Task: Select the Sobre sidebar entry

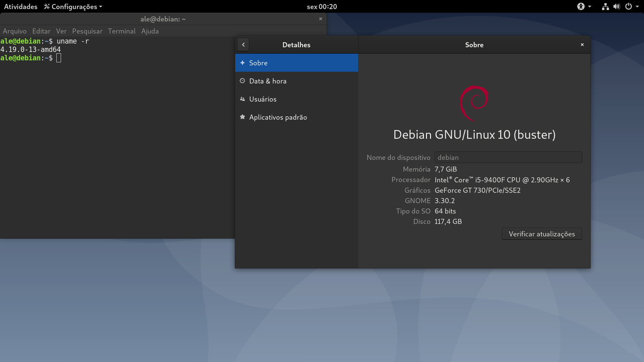Action: click(x=297, y=63)
